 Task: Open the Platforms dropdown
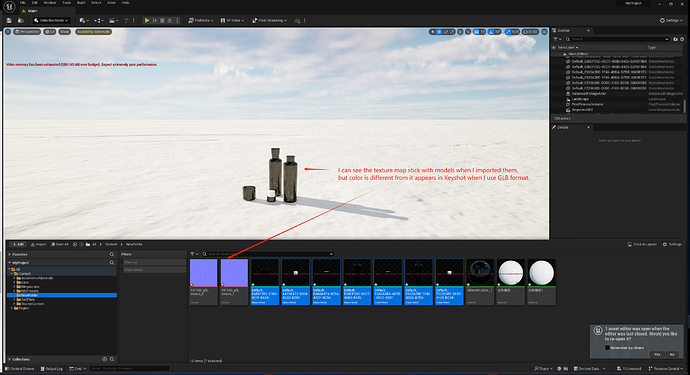201,20
